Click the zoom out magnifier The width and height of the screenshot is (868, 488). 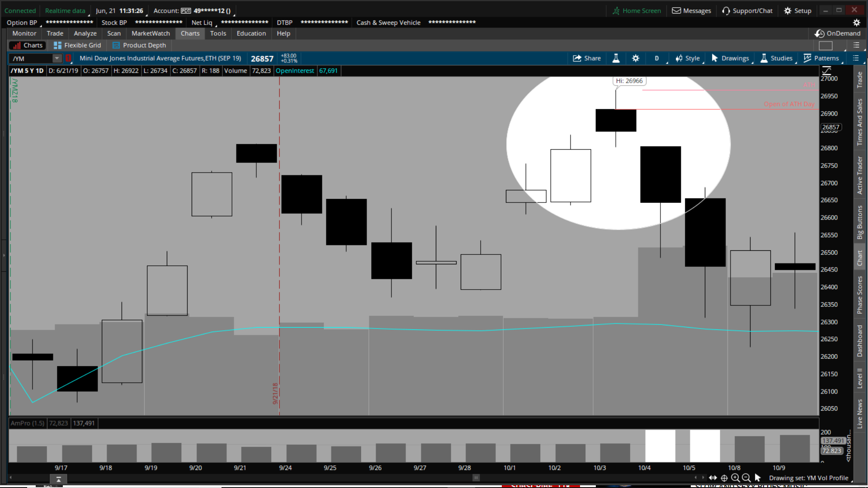tap(746, 478)
